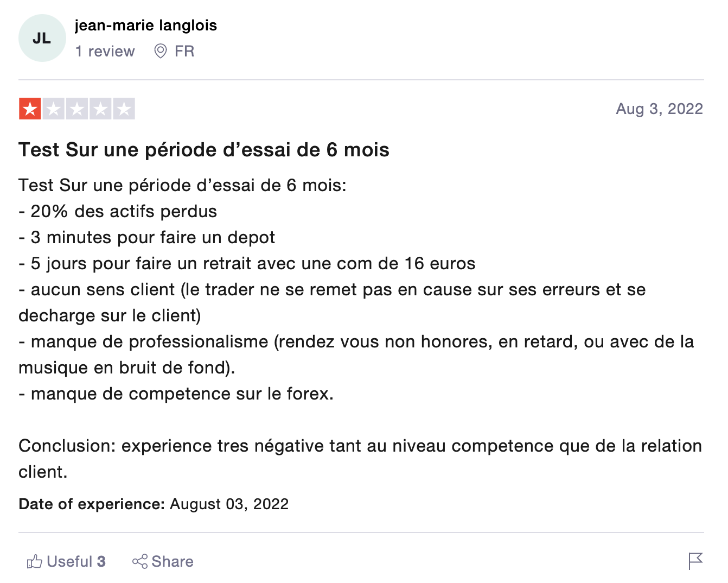Open the JL avatar circle
Screen dimensions: 728x583
click(x=42, y=38)
